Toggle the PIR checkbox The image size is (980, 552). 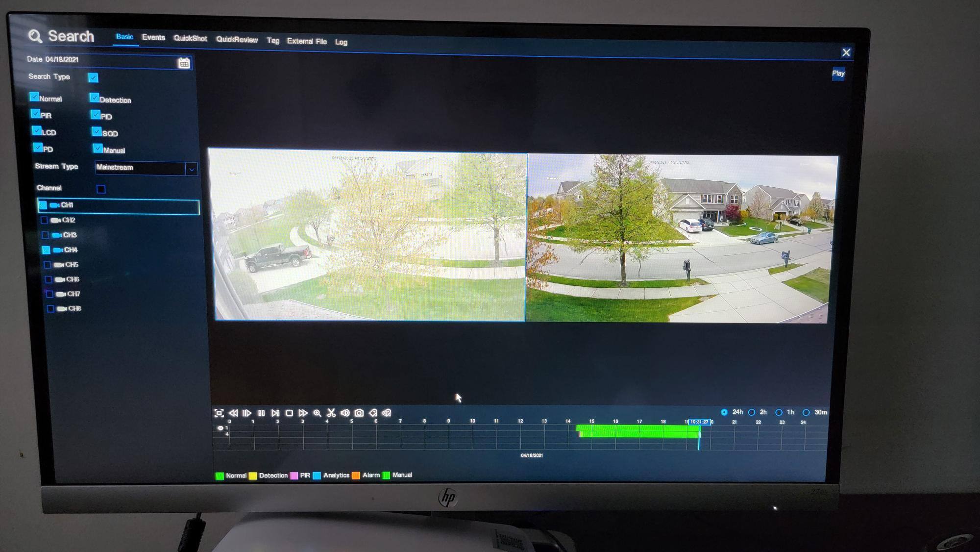pyautogui.click(x=35, y=114)
